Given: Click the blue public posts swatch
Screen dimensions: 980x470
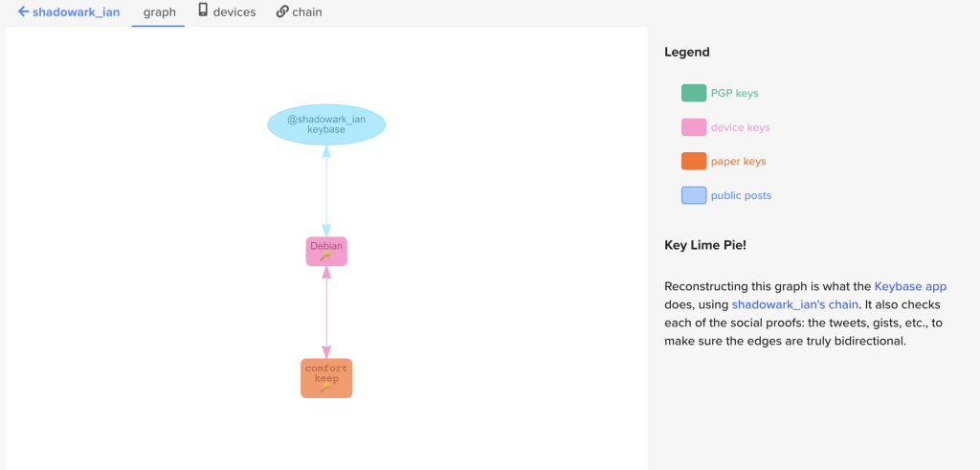Looking at the screenshot, I should (x=693, y=195).
